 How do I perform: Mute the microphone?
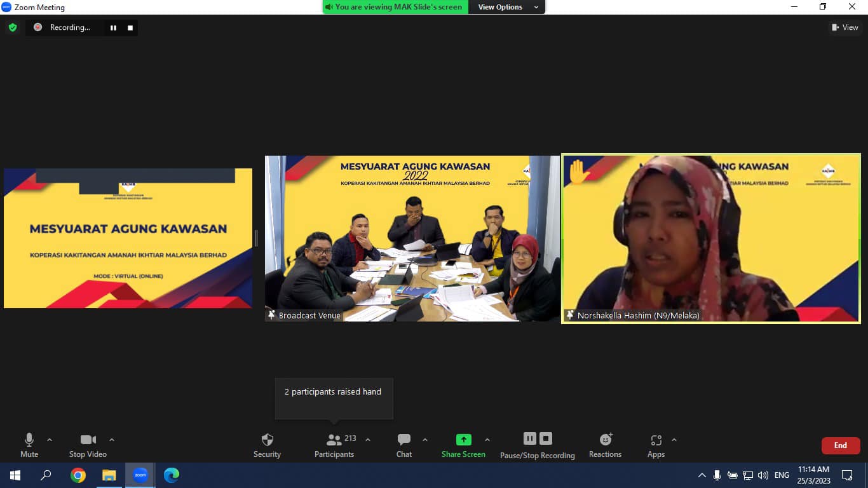[x=29, y=445]
